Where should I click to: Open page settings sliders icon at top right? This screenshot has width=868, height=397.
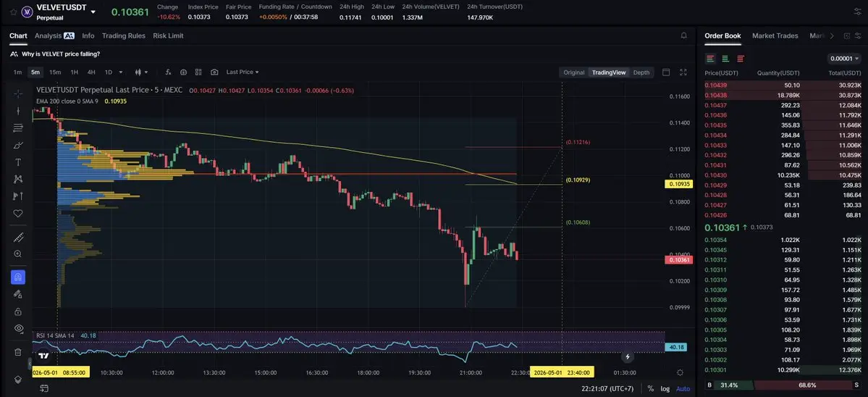857,12
